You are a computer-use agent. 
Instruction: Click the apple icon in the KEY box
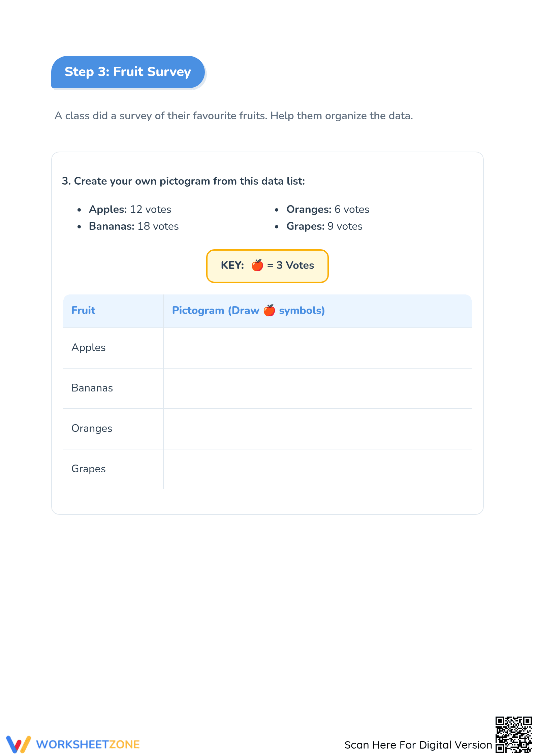pyautogui.click(x=257, y=265)
